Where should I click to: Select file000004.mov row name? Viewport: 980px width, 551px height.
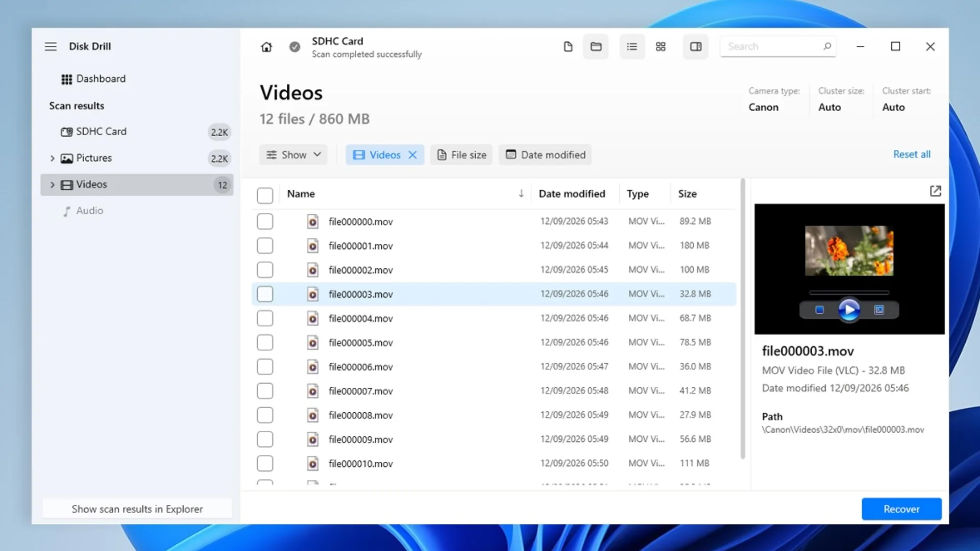[x=360, y=318]
